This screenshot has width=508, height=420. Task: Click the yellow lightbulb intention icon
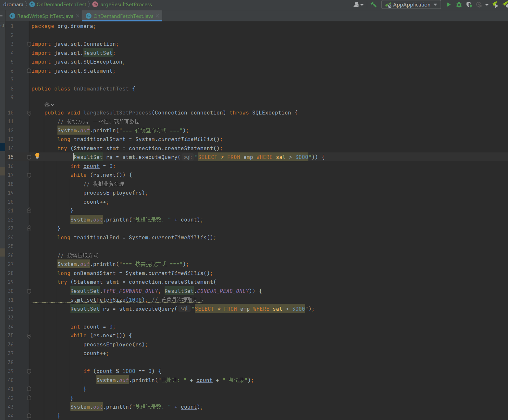pyautogui.click(x=37, y=156)
